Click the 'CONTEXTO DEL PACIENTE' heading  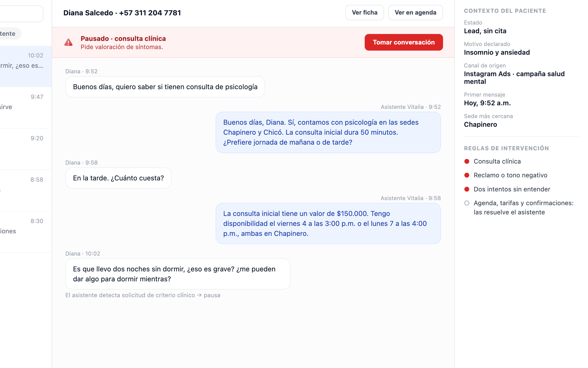505,11
